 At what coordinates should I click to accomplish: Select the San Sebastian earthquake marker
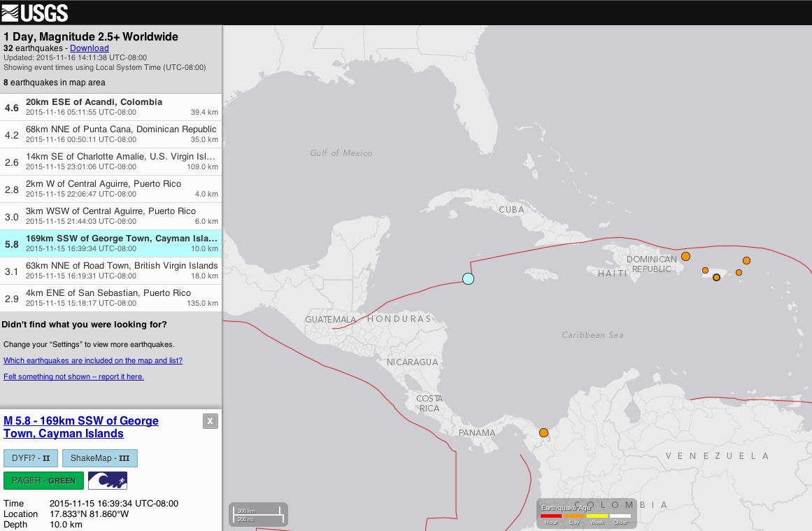705,271
